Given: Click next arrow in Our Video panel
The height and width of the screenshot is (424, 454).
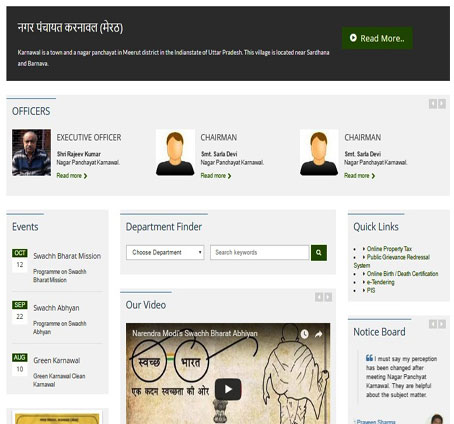Looking at the screenshot, I should point(328,297).
